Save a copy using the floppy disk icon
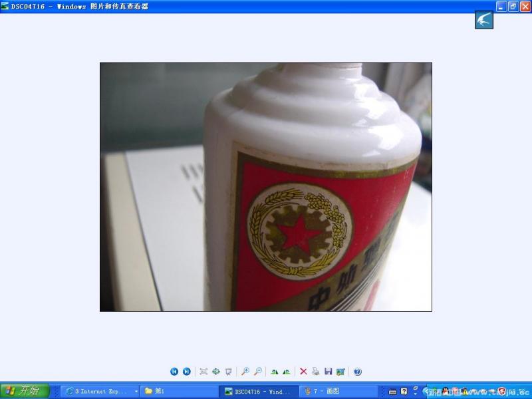The height and width of the screenshot is (399, 532). click(x=328, y=372)
